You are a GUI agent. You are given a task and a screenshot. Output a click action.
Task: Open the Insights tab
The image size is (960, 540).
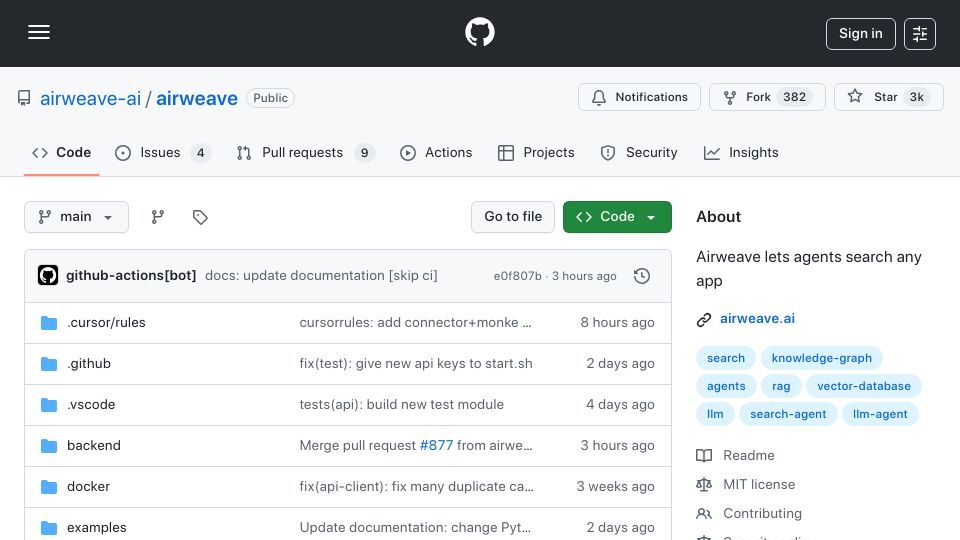coord(741,152)
